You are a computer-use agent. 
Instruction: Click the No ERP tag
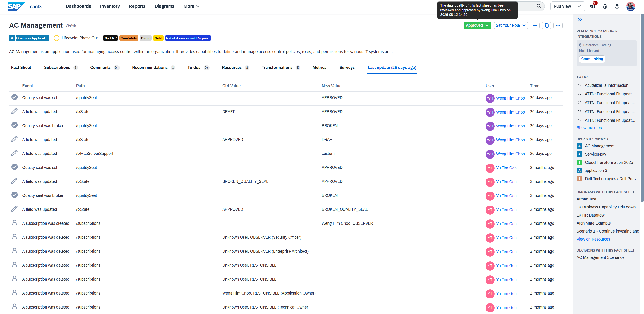point(110,38)
